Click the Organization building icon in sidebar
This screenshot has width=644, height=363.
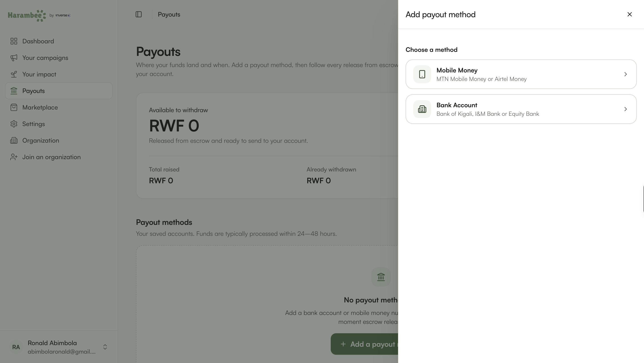[x=14, y=140]
